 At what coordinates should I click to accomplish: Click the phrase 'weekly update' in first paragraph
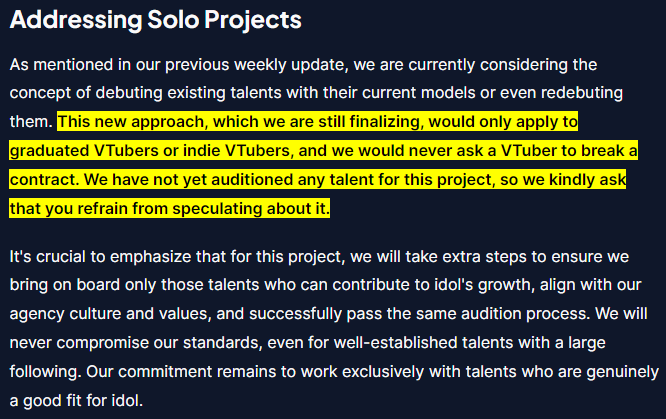point(291,65)
